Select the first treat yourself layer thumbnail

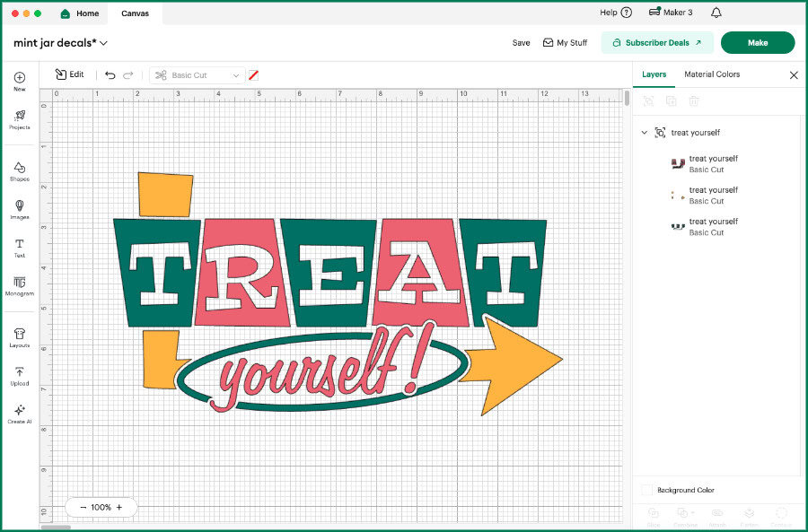point(677,164)
